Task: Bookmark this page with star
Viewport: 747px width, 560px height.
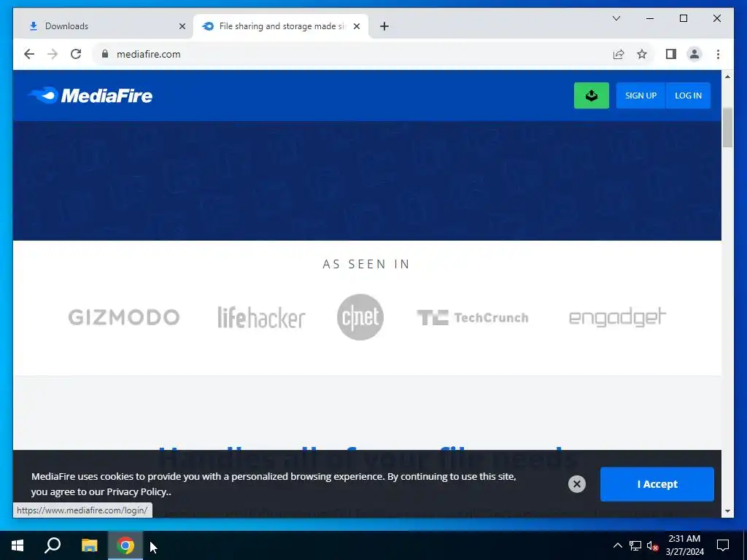Action: [x=642, y=54]
